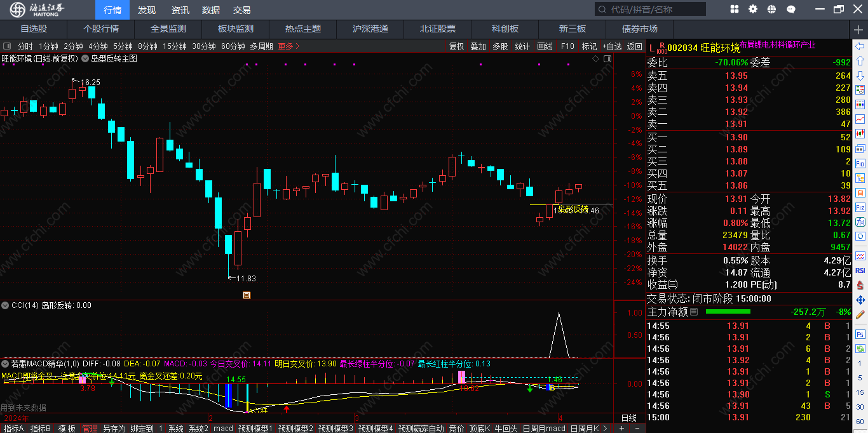Select the pencil drawing tool icon
Screen dimensions: 868x433
coord(860,314)
